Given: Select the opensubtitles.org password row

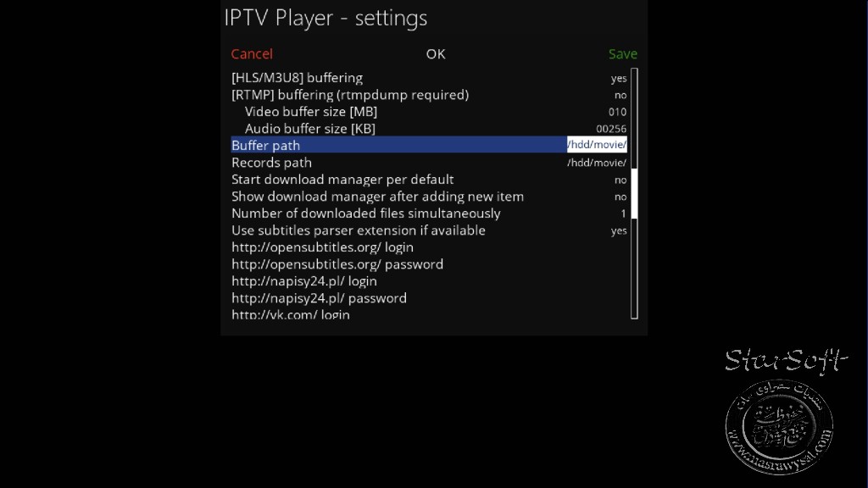Looking at the screenshot, I should click(x=429, y=264).
